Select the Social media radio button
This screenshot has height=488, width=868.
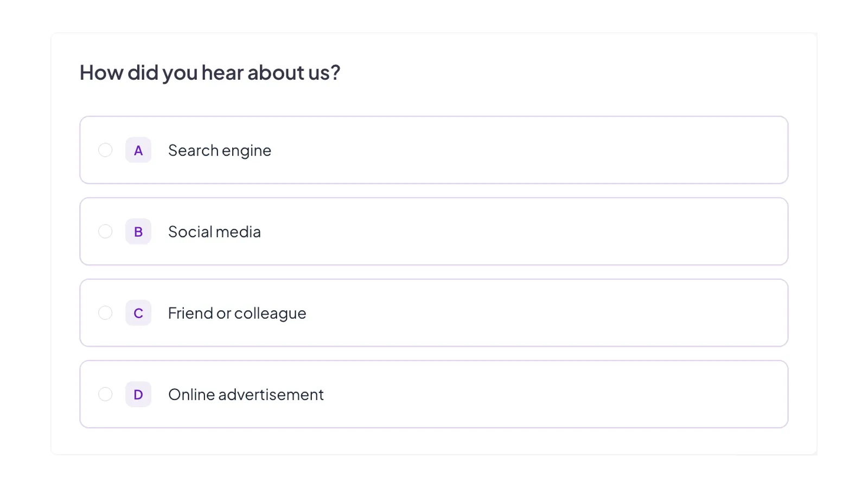click(105, 232)
